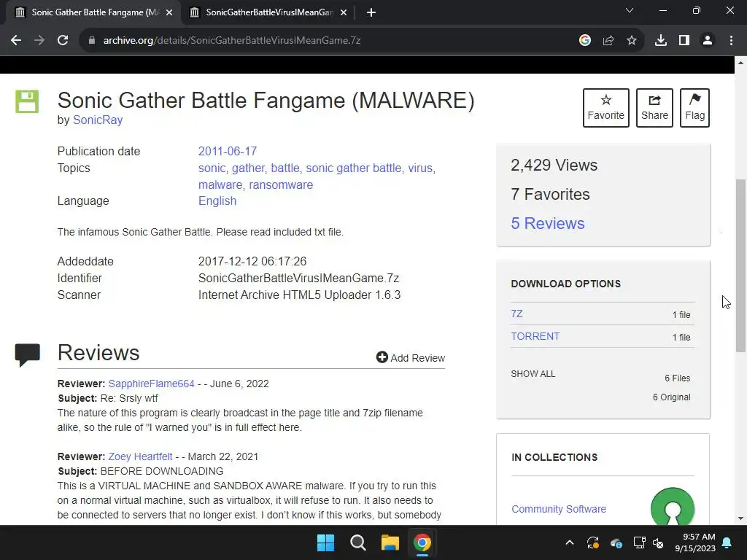Click the '7 Favorites' text
This screenshot has height=560, width=747.
[x=550, y=194]
